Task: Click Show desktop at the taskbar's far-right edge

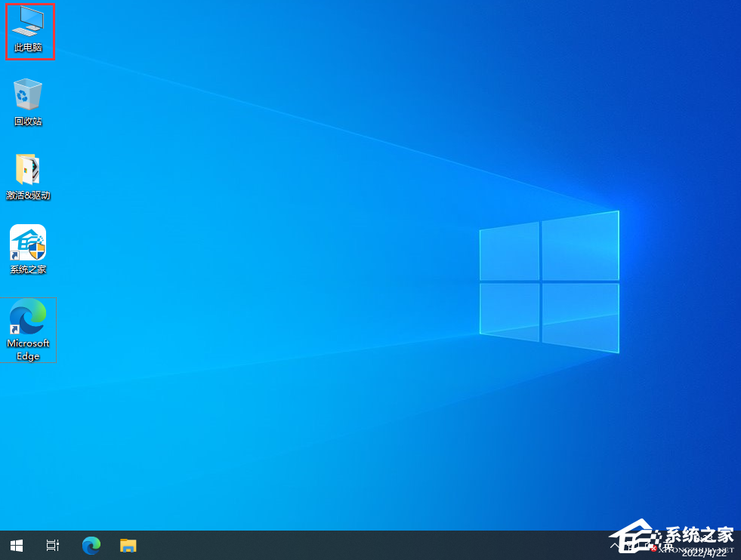Action: pos(739,545)
